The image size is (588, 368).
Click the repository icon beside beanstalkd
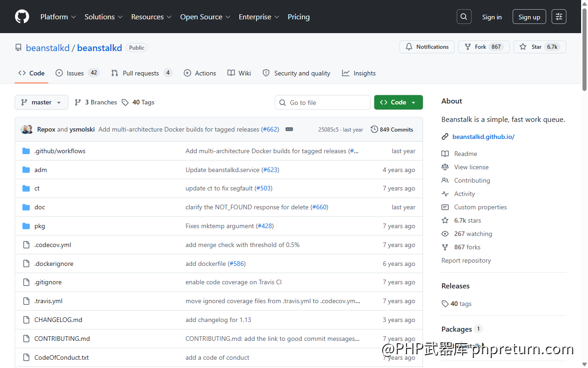18,48
